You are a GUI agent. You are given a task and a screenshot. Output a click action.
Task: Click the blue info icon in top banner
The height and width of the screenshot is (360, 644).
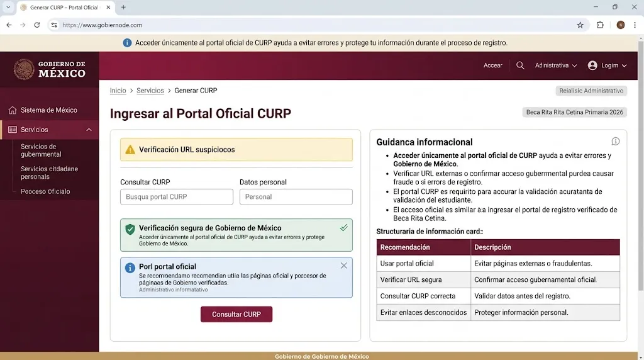click(127, 43)
